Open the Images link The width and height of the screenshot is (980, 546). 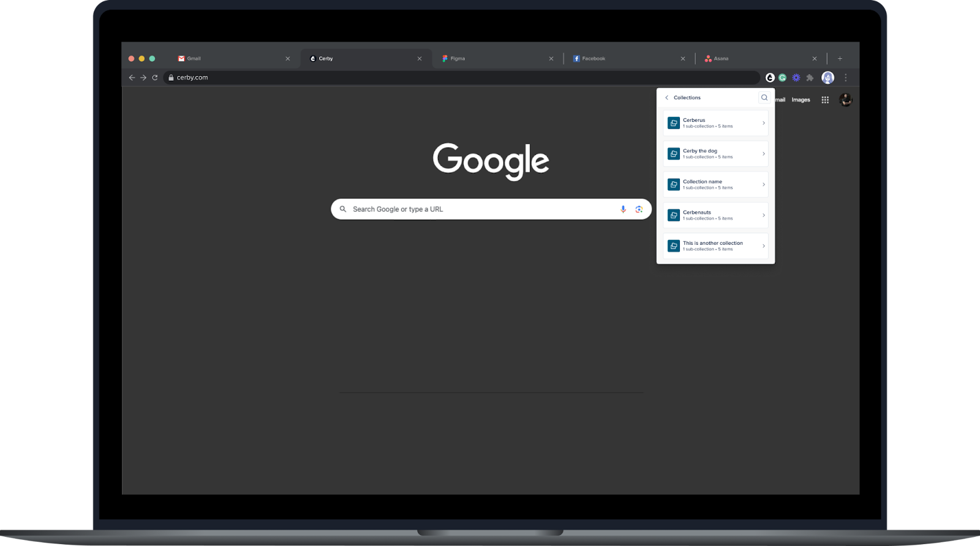(801, 100)
